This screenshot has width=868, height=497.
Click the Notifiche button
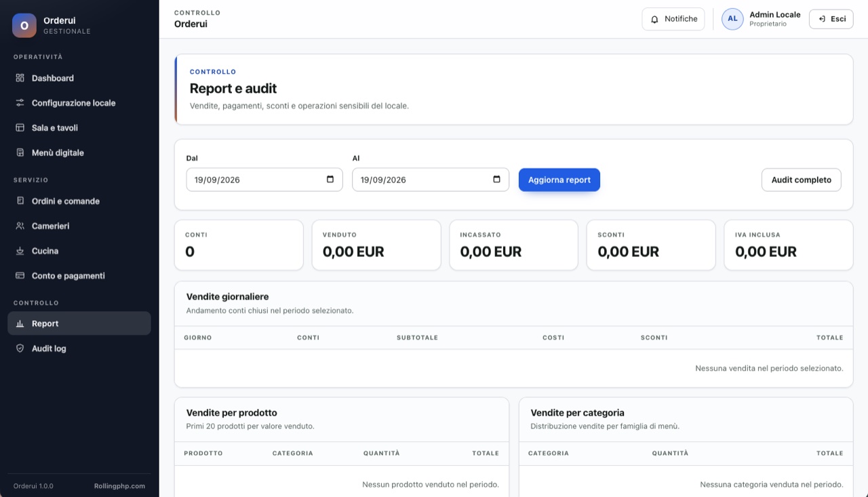(673, 19)
